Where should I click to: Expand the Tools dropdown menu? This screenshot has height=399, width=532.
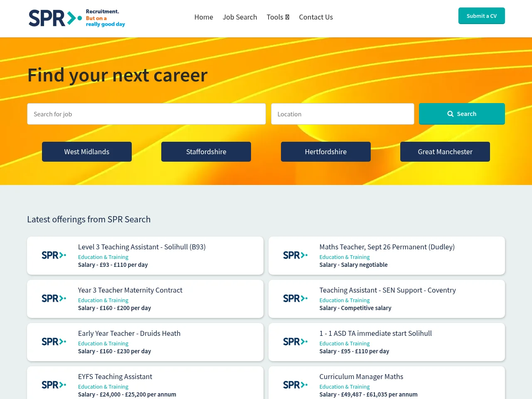278,17
